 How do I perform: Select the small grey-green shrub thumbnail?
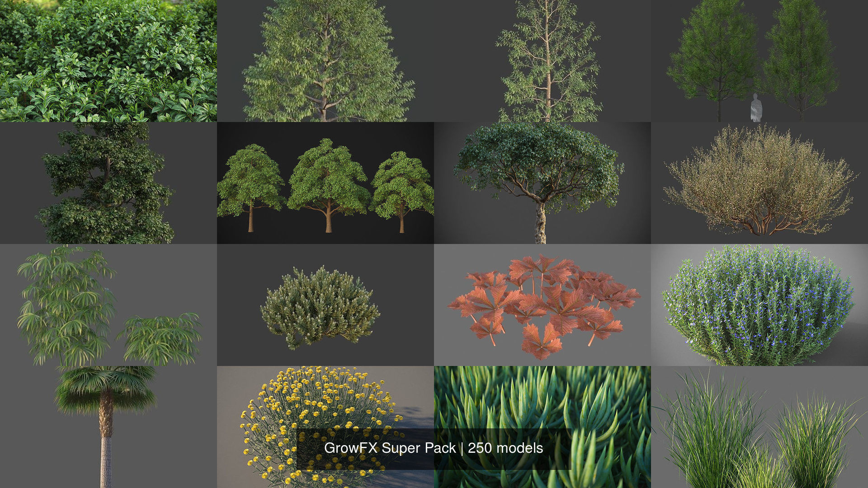click(325, 305)
